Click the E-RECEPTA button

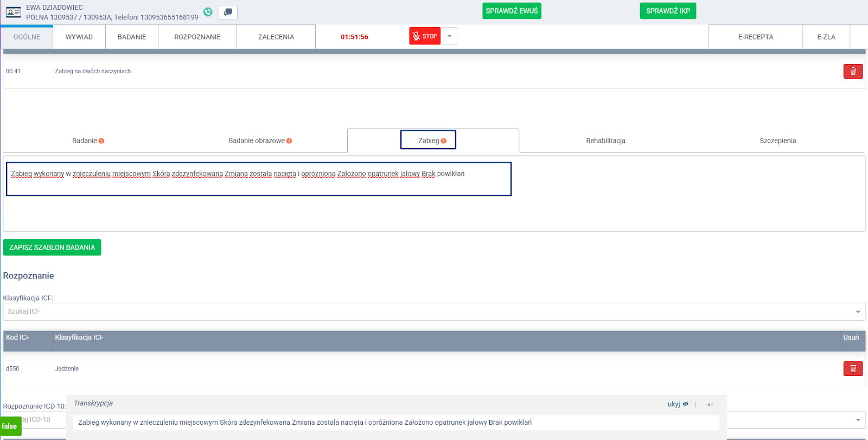[x=755, y=37]
